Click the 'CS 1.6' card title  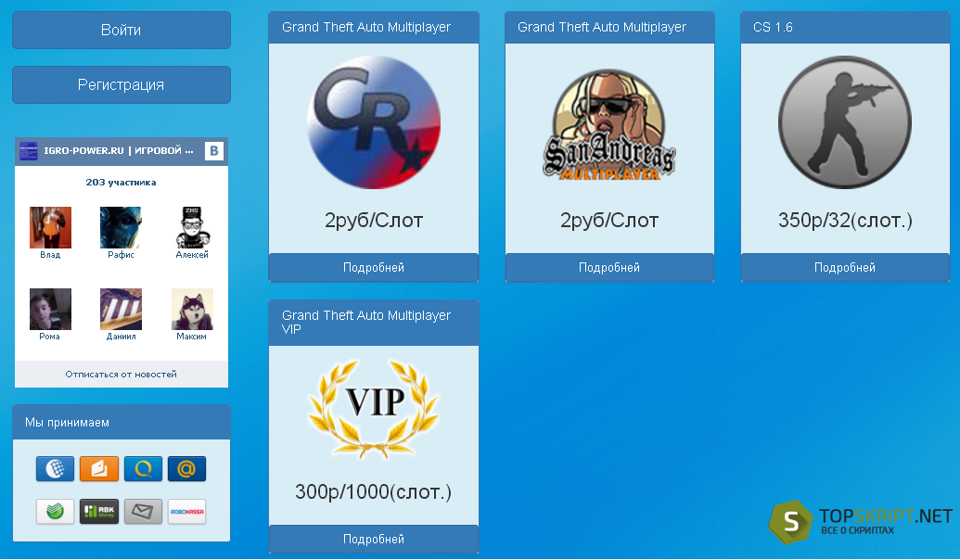[x=773, y=27]
